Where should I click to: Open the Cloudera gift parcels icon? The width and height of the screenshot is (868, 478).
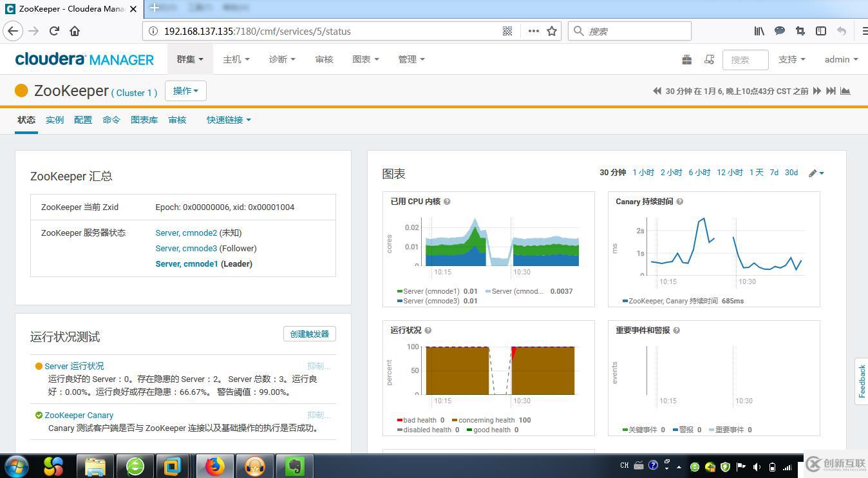(x=687, y=59)
